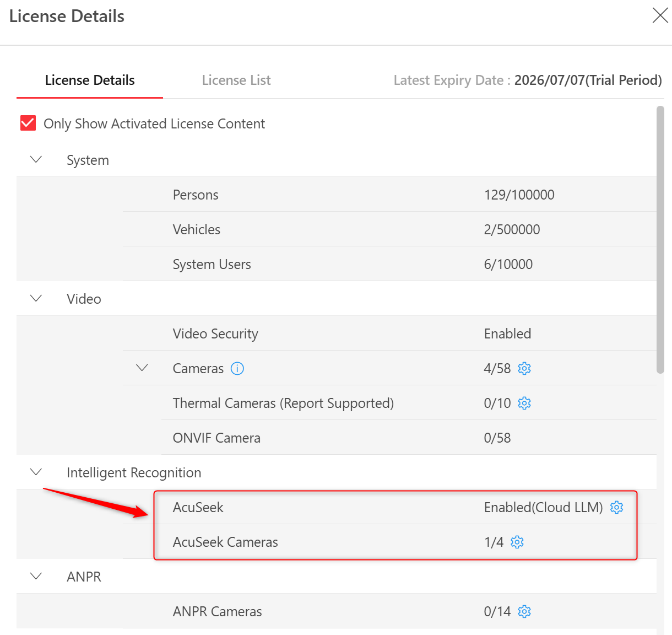This screenshot has width=672, height=635.
Task: Select the Thermal Cameras (Report Supported) label
Action: pos(283,403)
